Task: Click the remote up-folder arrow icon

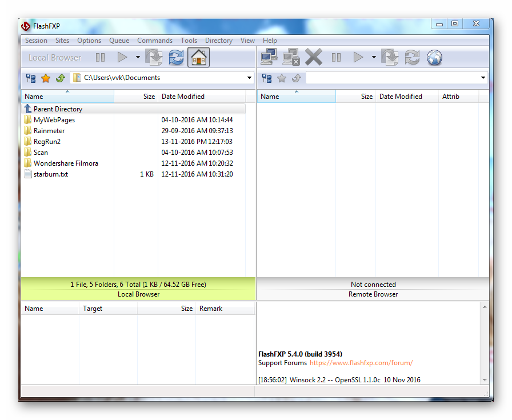Action: coord(297,78)
